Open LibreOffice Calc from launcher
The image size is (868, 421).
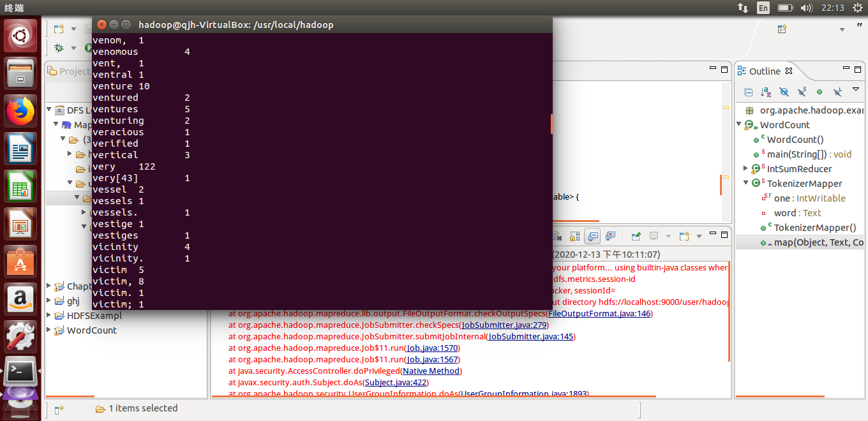(20, 186)
